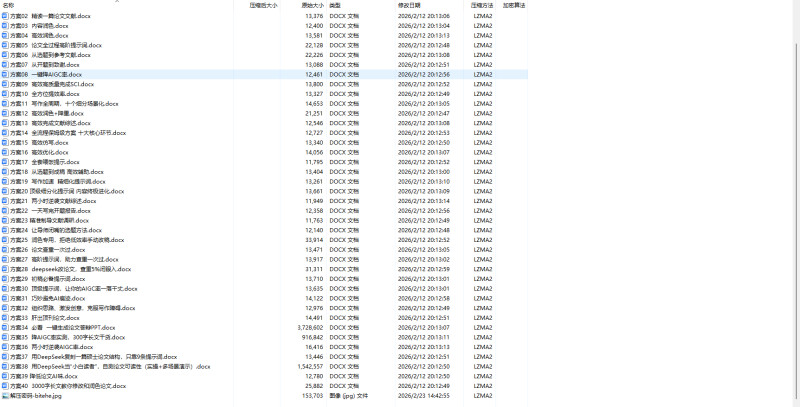This screenshot has width=800, height=407.
Task: Click the 加密算法 column header
Action: pos(513,5)
